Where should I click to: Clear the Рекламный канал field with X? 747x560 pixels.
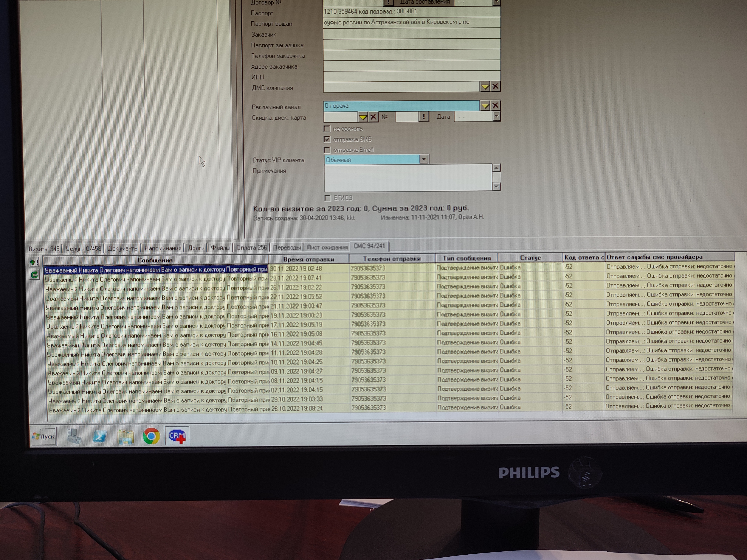pyautogui.click(x=495, y=106)
